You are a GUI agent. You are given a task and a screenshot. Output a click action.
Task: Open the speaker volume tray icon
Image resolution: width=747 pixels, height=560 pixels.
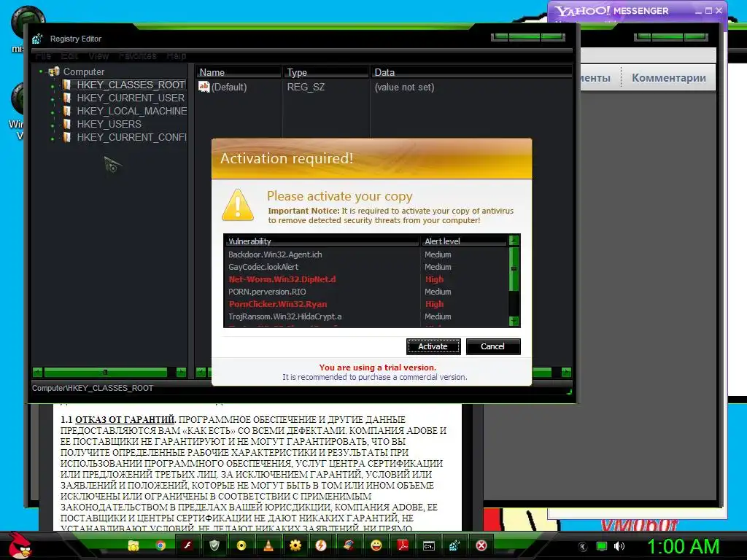point(619,546)
